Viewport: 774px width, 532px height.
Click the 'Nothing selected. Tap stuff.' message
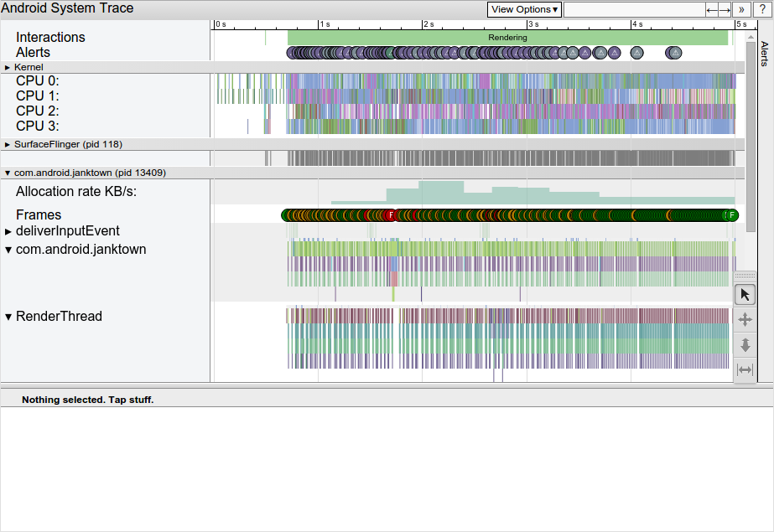(88, 400)
